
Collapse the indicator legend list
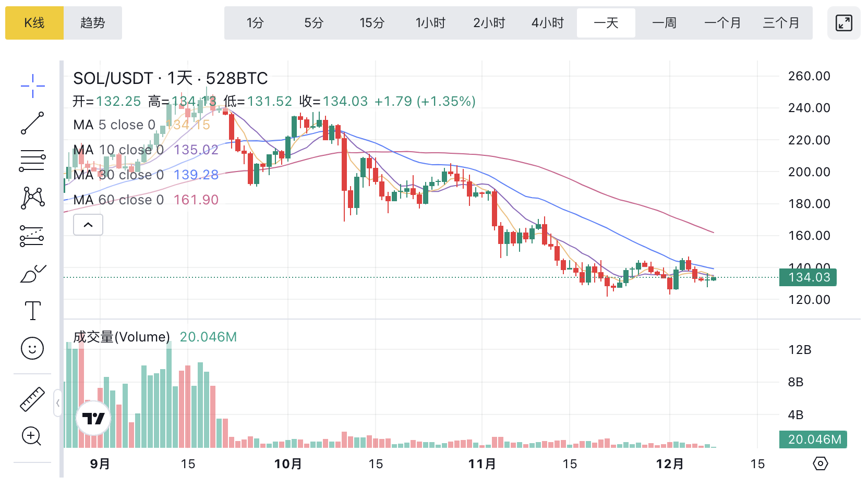point(88,225)
